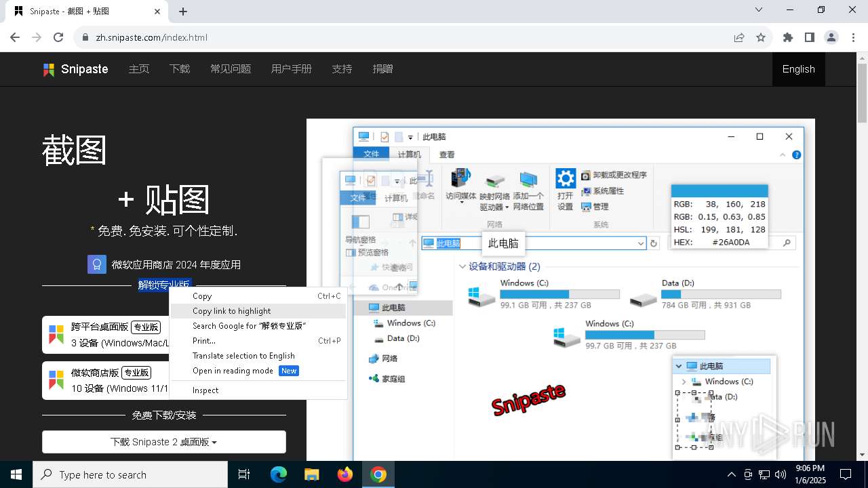Click the Microsoft Store award badge icon
Screen dimensions: 868x488
pyautogui.click(x=97, y=264)
